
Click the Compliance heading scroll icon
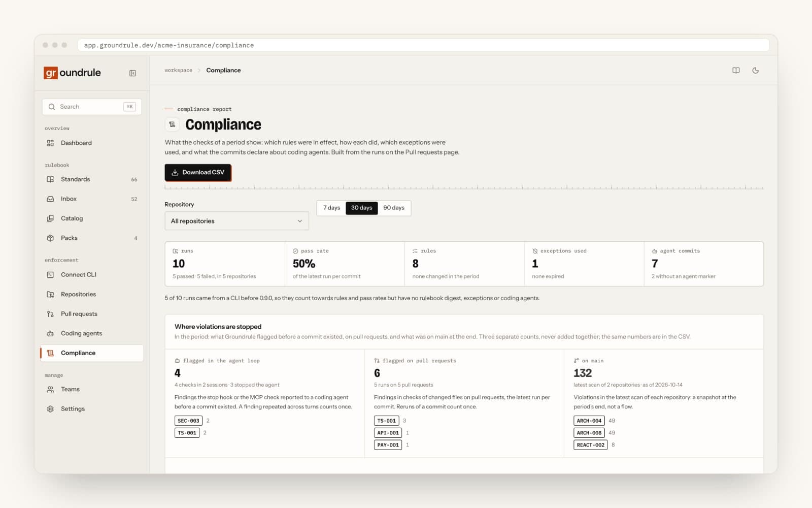172,124
